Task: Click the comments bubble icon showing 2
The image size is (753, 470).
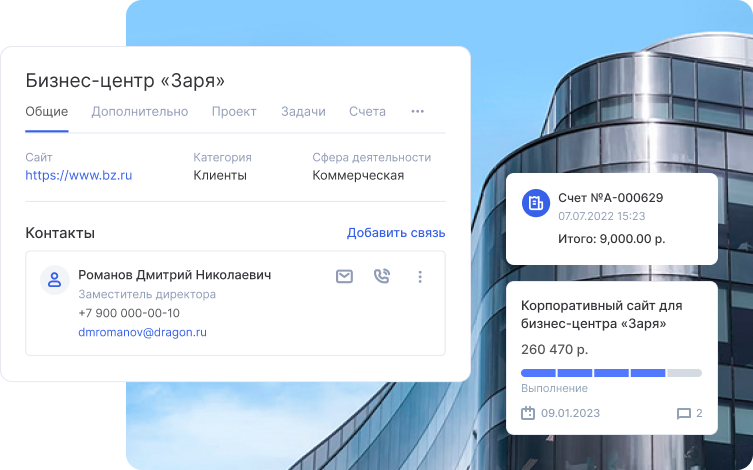Action: point(683,413)
